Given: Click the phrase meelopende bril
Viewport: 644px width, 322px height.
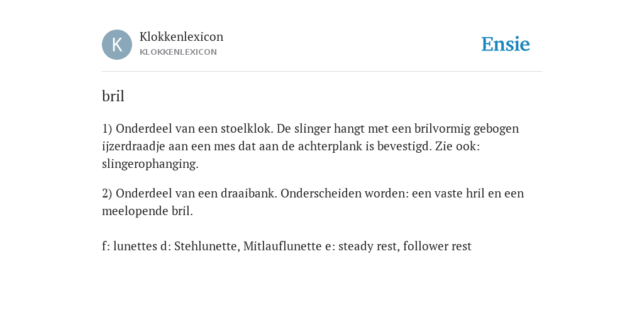Looking at the screenshot, I should click(147, 211).
